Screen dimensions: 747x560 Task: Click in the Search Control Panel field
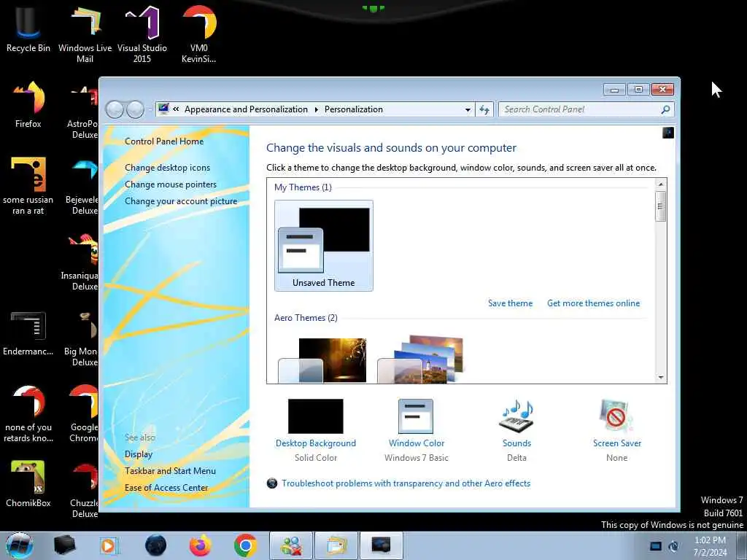click(579, 109)
